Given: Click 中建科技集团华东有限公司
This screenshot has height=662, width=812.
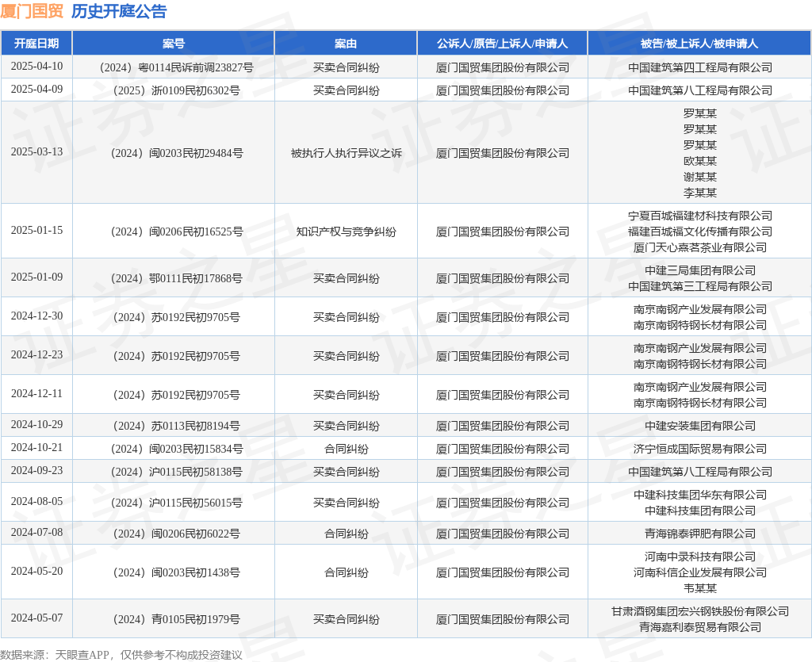Looking at the screenshot, I should tap(700, 495).
